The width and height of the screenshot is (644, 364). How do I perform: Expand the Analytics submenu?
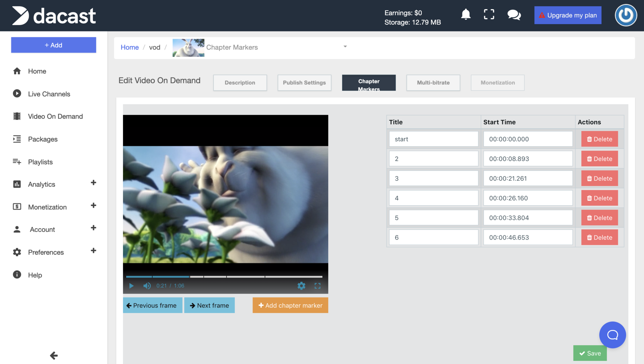(93, 183)
